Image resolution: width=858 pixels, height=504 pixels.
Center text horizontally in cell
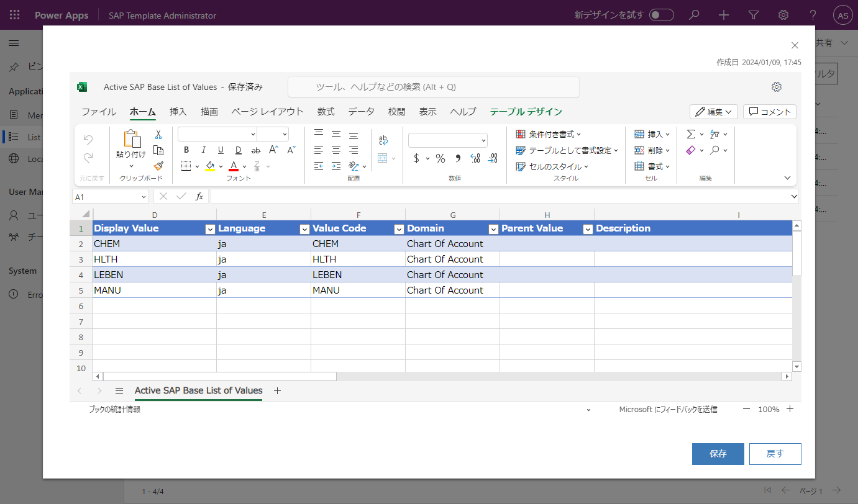(336, 150)
